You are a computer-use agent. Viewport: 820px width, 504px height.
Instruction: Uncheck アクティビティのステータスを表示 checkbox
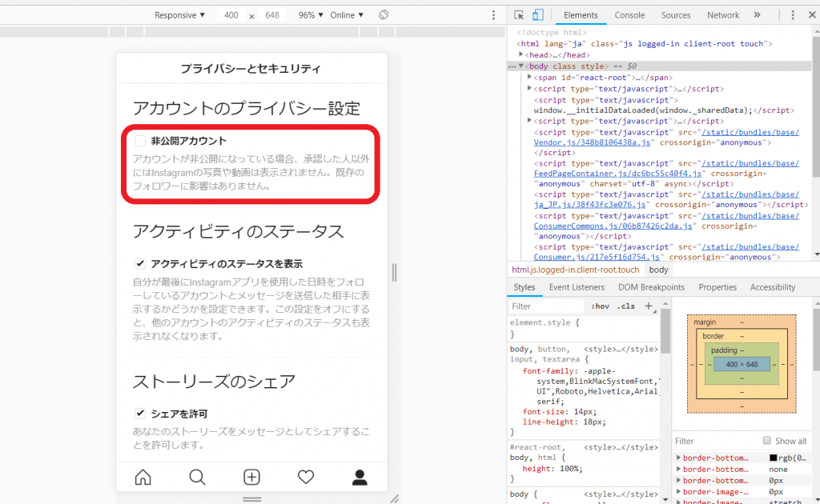click(x=140, y=264)
